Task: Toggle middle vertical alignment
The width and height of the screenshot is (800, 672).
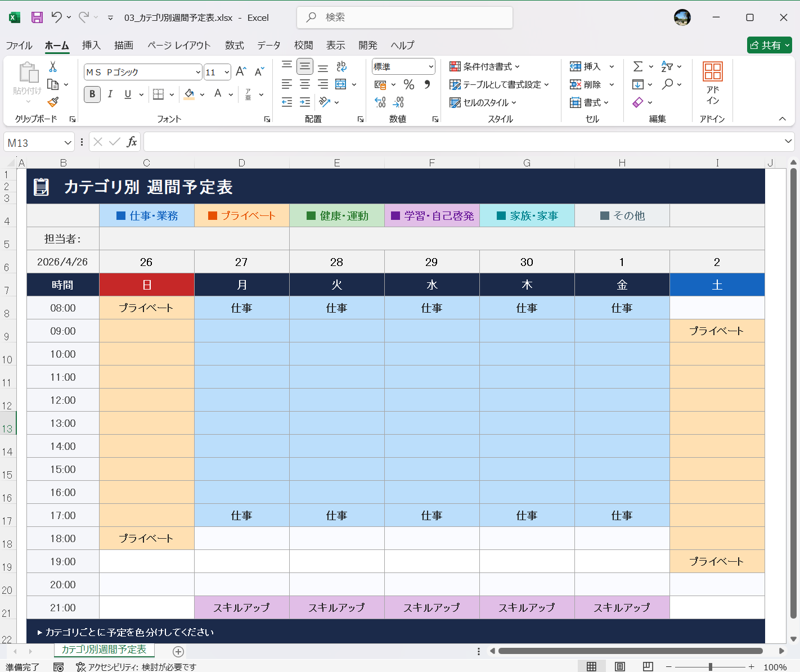Action: coord(305,66)
